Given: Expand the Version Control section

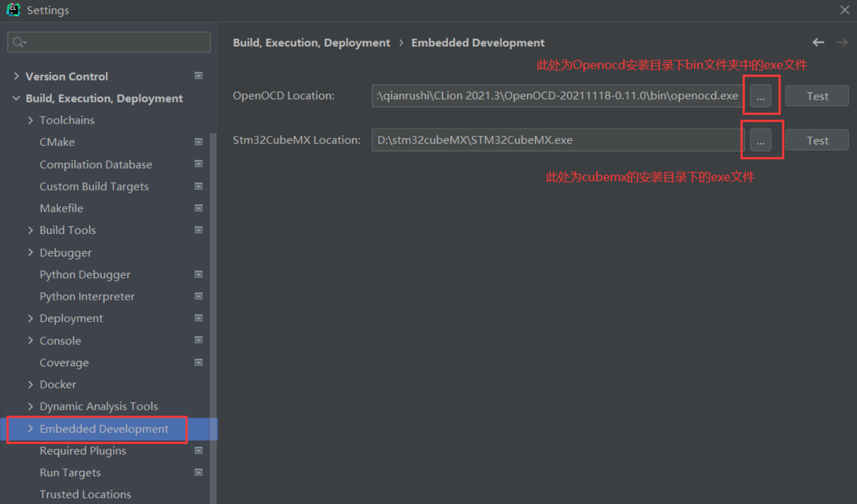Looking at the screenshot, I should point(16,76).
